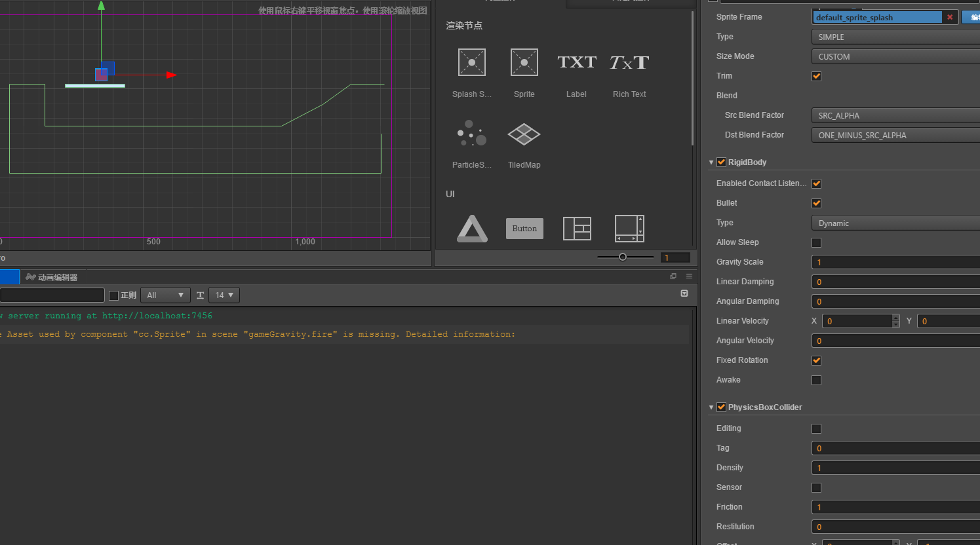Viewport: 980px width, 545px height.
Task: Click the blue square move gizmo handle
Action: coord(108,68)
